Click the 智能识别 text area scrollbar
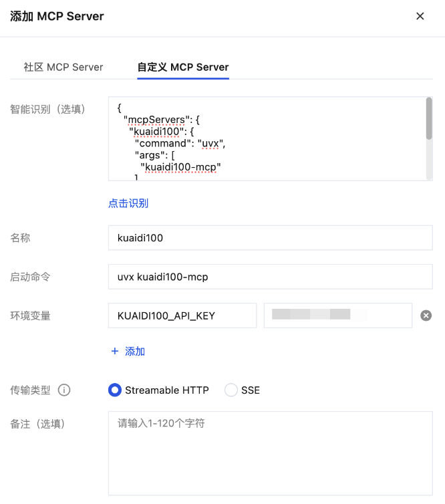The height and width of the screenshot is (504, 445). click(x=429, y=118)
